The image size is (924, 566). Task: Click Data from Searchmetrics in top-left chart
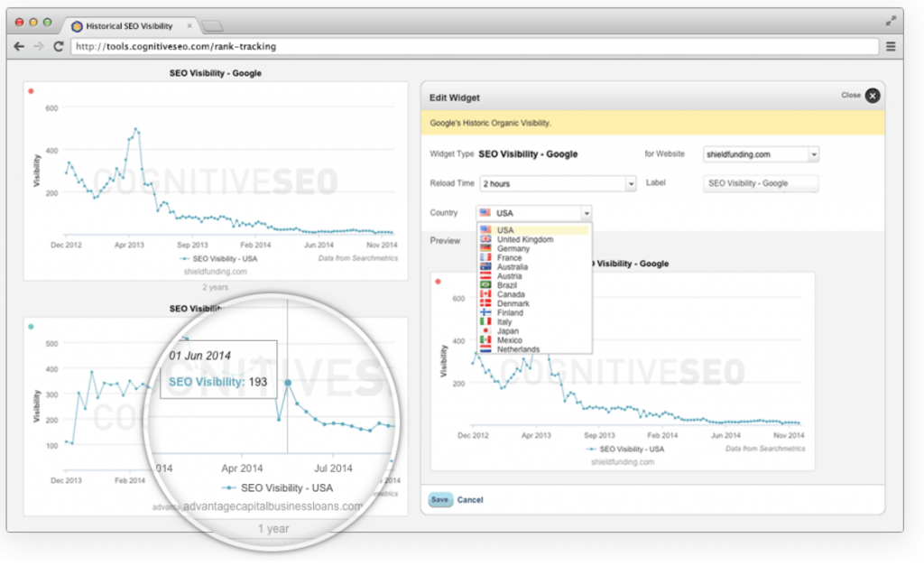coord(357,258)
